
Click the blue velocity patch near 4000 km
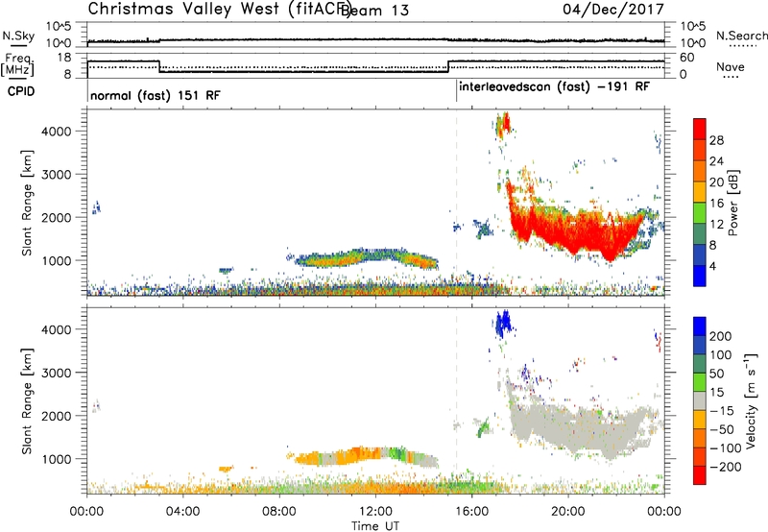coord(502,324)
